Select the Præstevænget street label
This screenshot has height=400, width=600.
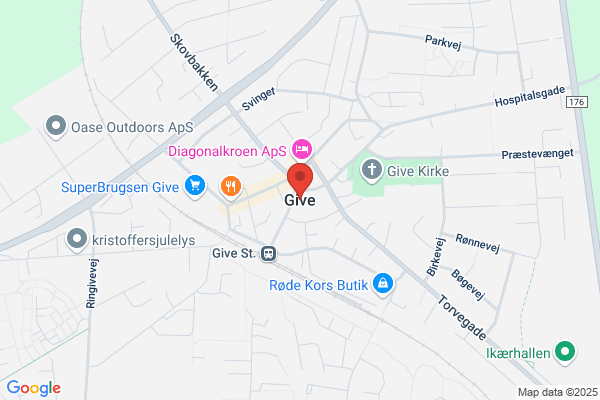point(538,154)
